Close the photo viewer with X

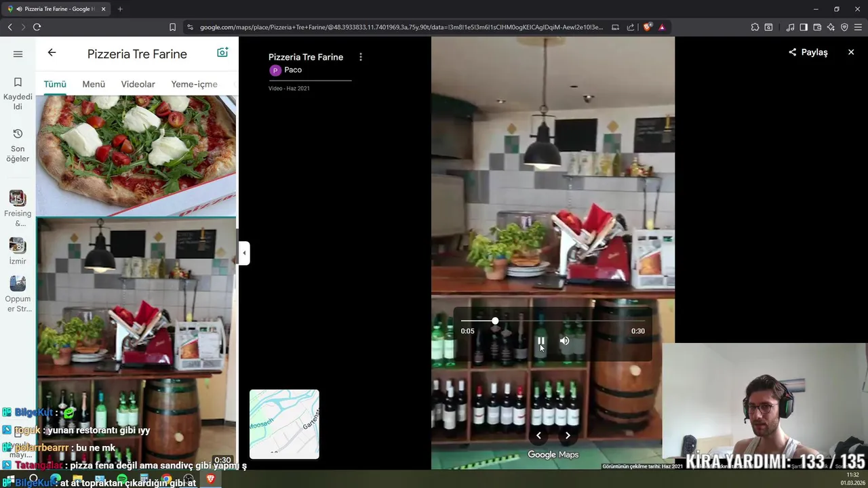pos(851,52)
